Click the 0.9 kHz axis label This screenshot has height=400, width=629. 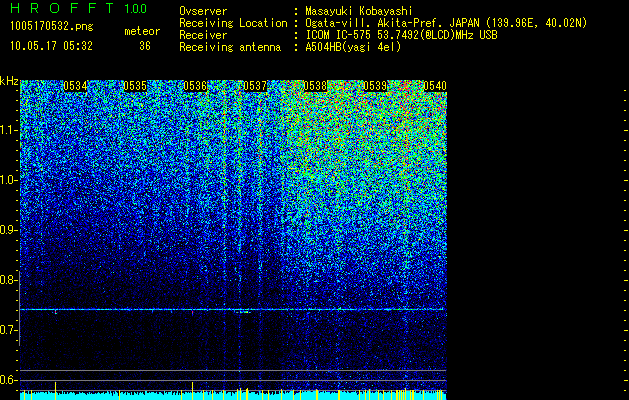point(9,230)
